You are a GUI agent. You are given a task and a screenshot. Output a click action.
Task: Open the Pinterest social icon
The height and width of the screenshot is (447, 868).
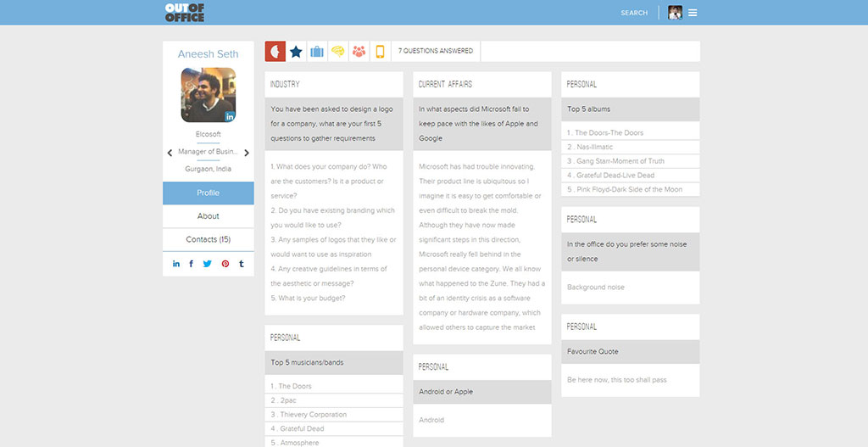coord(225,264)
